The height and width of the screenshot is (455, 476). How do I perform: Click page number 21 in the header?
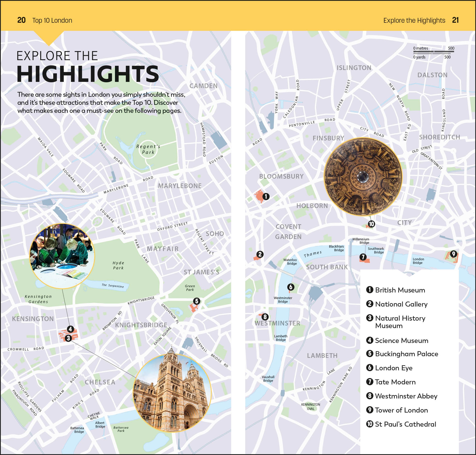(x=455, y=20)
